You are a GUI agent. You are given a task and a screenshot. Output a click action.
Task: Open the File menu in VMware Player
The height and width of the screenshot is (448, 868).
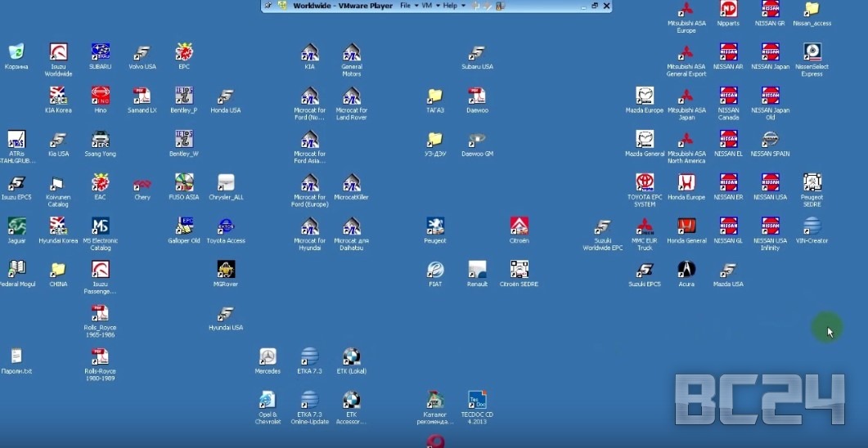[x=405, y=6]
